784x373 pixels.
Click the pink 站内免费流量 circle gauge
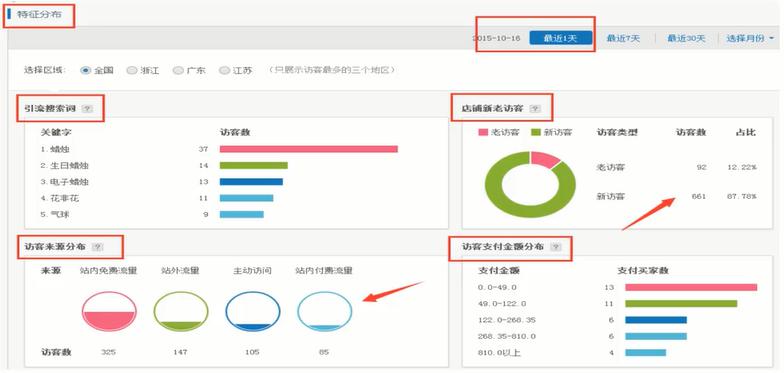coord(109,312)
